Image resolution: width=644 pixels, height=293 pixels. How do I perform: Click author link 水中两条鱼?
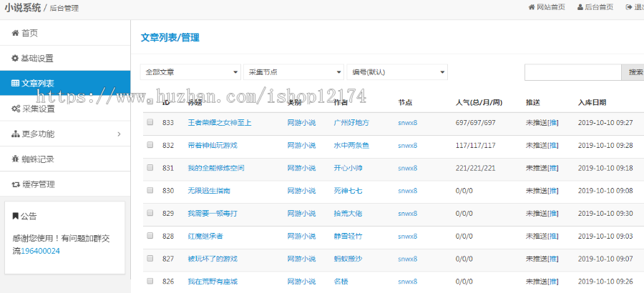click(x=351, y=145)
